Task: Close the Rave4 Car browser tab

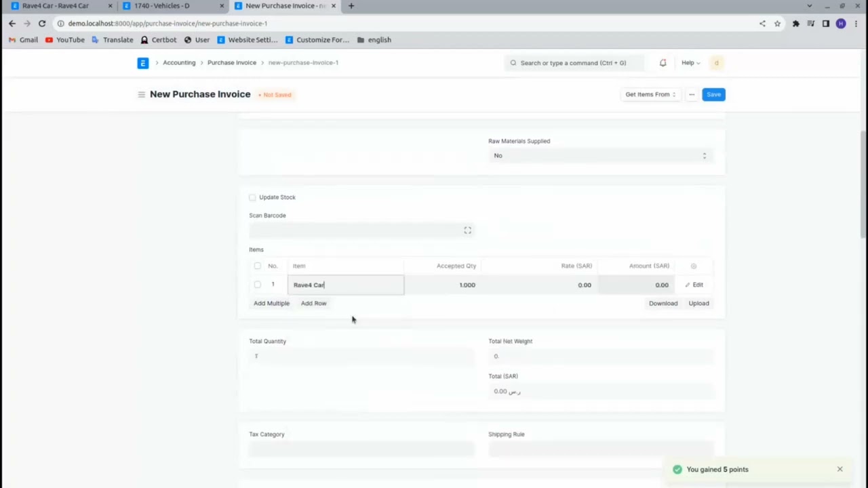Action: tap(110, 5)
